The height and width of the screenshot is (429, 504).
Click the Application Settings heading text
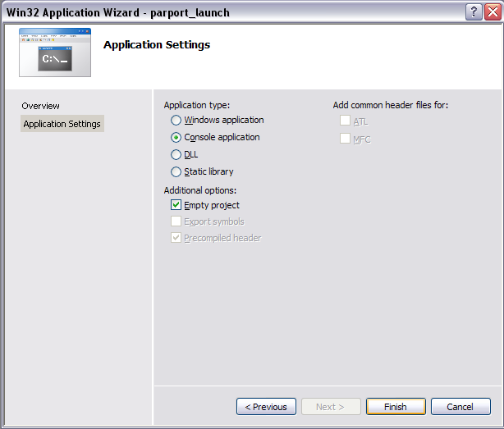157,44
